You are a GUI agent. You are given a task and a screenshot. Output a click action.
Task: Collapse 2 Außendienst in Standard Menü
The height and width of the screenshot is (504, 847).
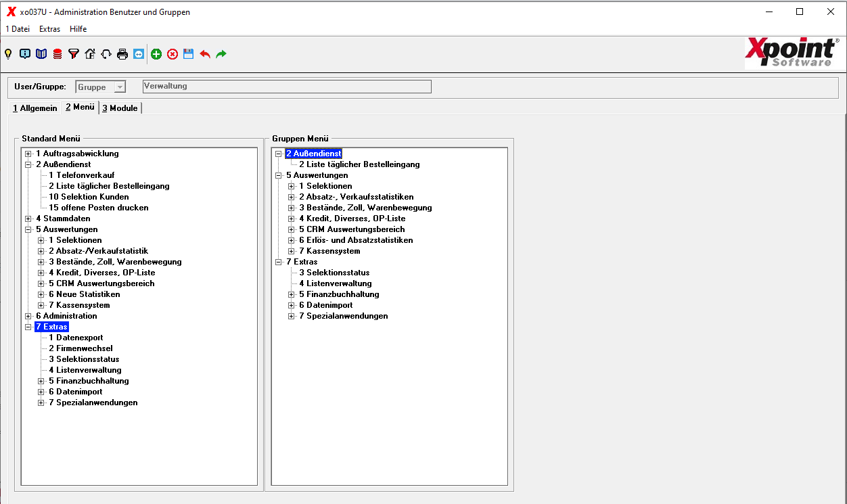point(28,164)
